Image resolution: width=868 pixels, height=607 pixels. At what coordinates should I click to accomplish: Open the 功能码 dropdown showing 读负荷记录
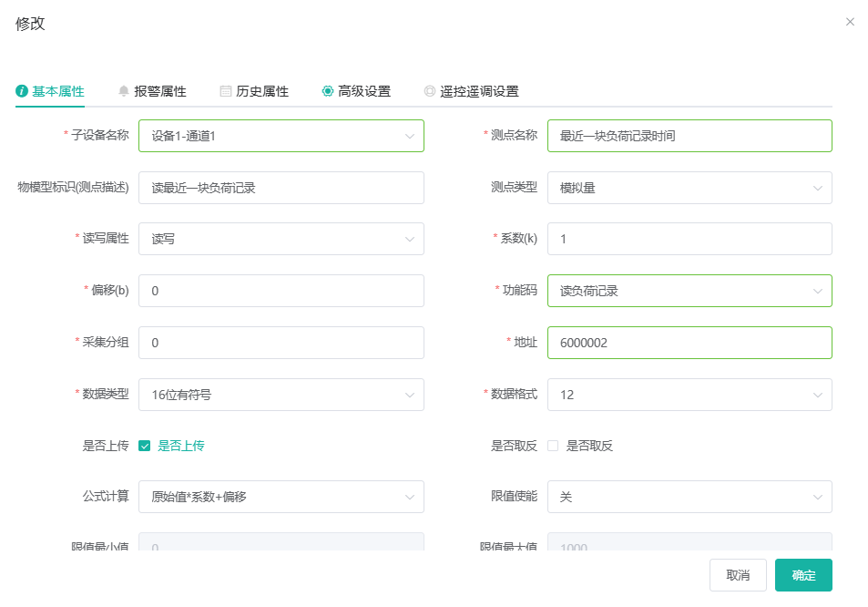coord(689,292)
